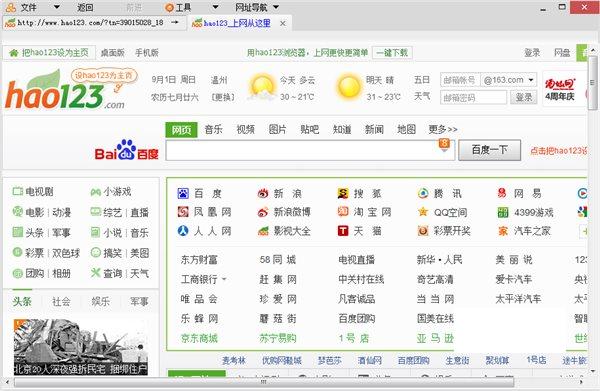Image resolution: width=600 pixels, height=391 pixels.
Task: Click the vertical scrollbar thumb
Action: coord(592,82)
